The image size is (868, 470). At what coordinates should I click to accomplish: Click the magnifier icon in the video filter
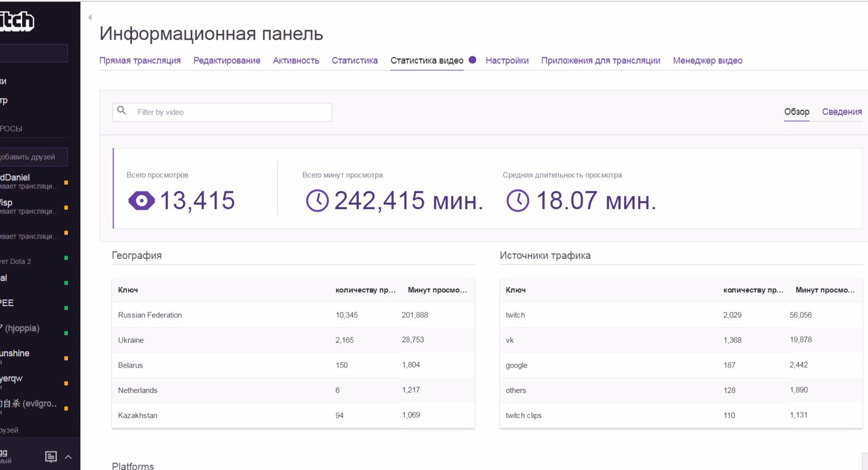[122, 110]
